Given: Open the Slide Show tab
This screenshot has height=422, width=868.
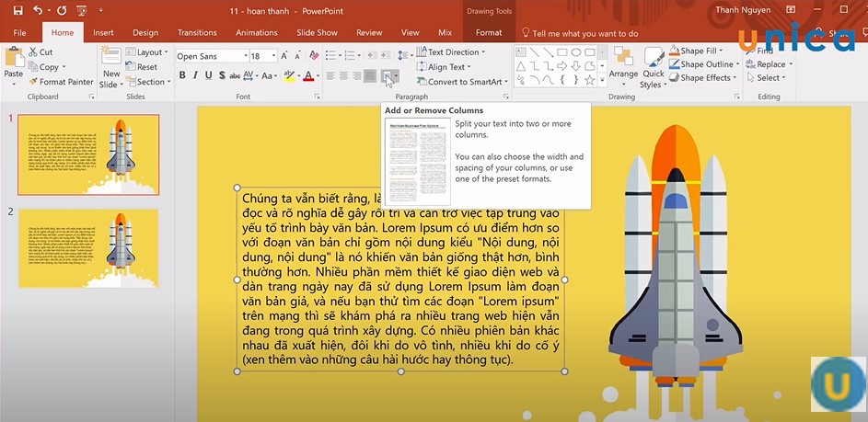Looking at the screenshot, I should coord(317,32).
